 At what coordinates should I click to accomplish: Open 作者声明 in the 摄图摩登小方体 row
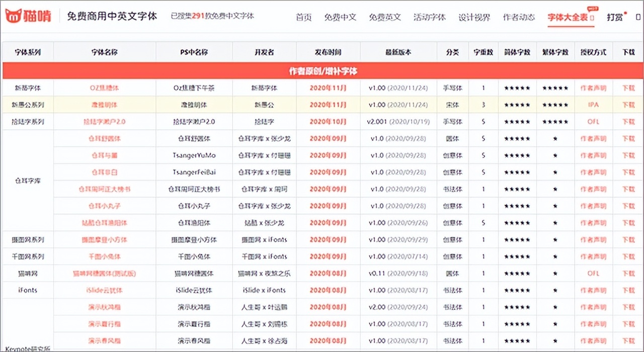pyautogui.click(x=593, y=240)
